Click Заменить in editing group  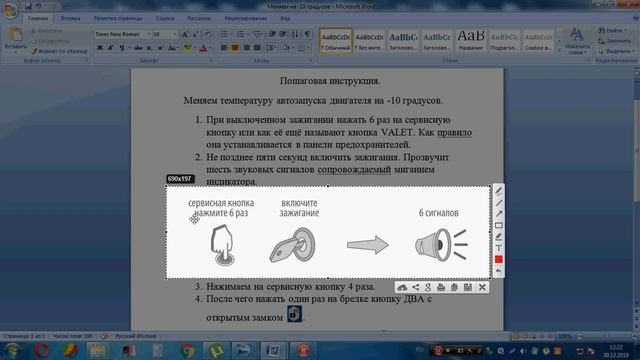(x=615, y=41)
